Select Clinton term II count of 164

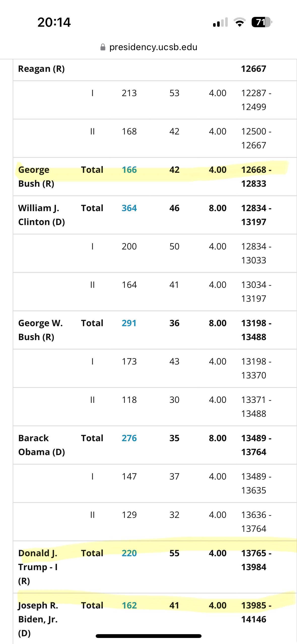point(129,285)
